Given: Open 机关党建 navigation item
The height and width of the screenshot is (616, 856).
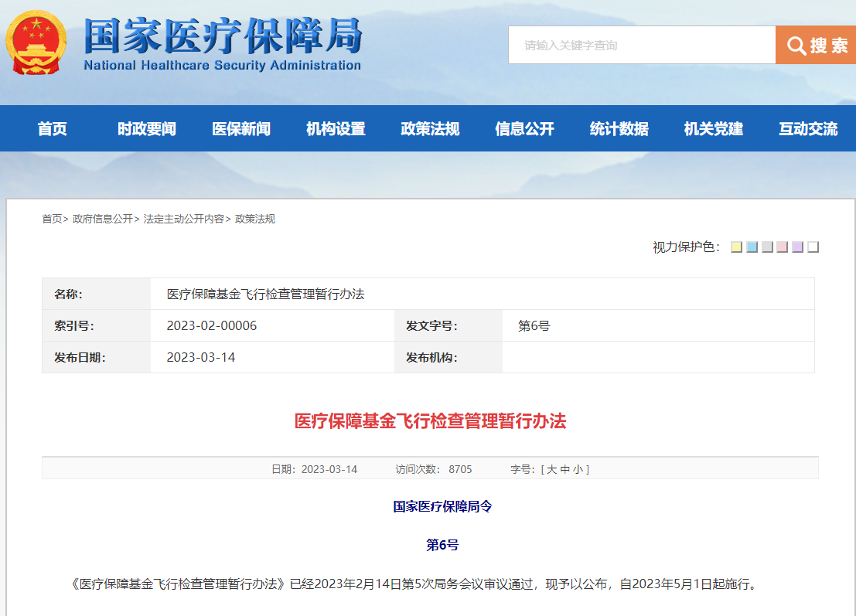Looking at the screenshot, I should click(x=714, y=129).
